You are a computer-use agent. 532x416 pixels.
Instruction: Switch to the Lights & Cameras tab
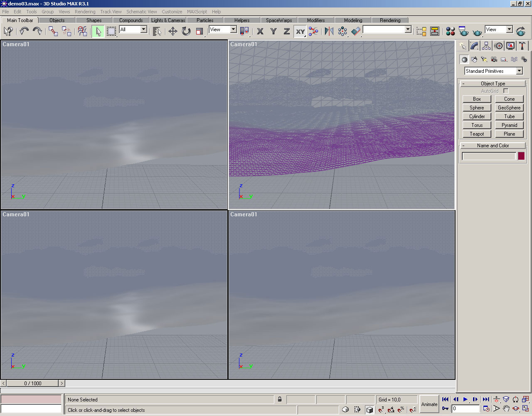168,20
